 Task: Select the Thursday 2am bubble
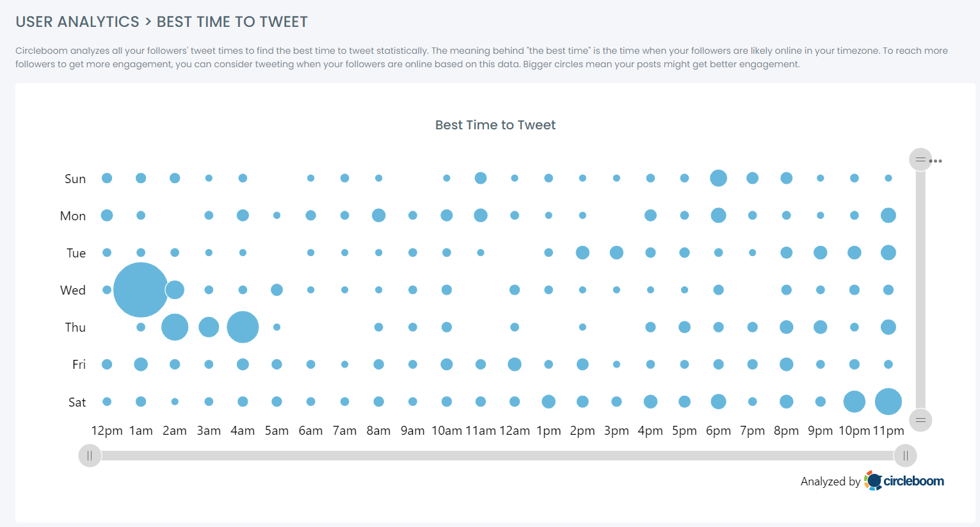[175, 327]
